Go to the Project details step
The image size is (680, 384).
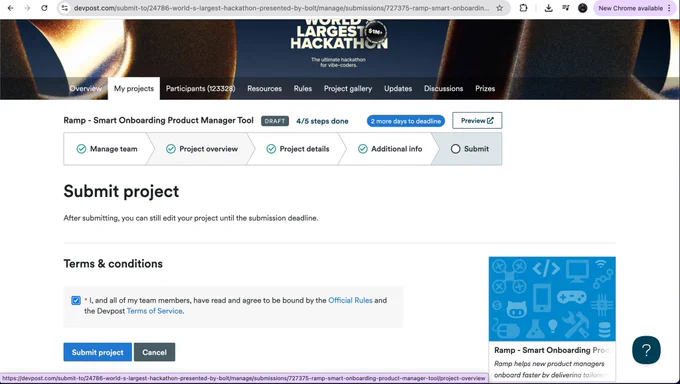(298, 149)
